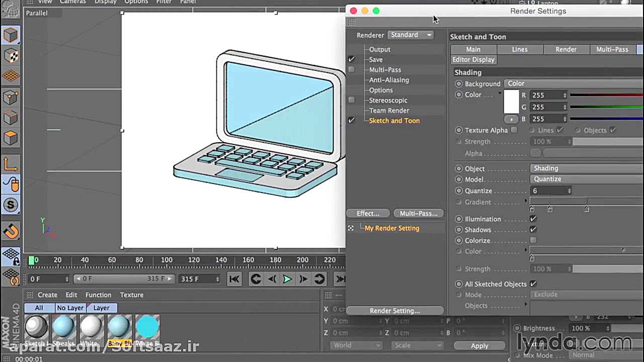Open the Scale mode dropdown
Viewport: 644px width, 362px height.
click(417, 345)
